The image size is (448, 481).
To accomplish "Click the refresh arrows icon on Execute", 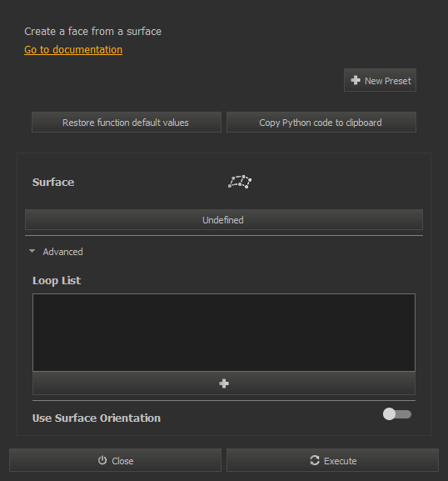I will pyautogui.click(x=315, y=460).
